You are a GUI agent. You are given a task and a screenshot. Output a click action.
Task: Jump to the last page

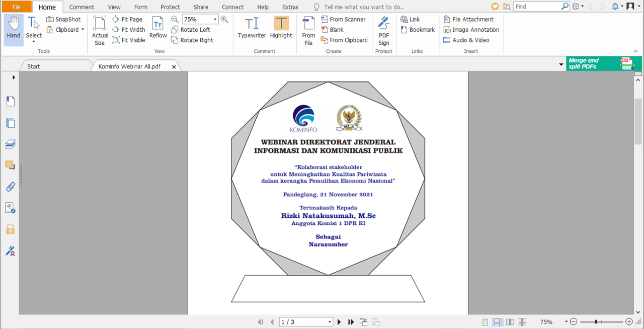click(x=351, y=322)
